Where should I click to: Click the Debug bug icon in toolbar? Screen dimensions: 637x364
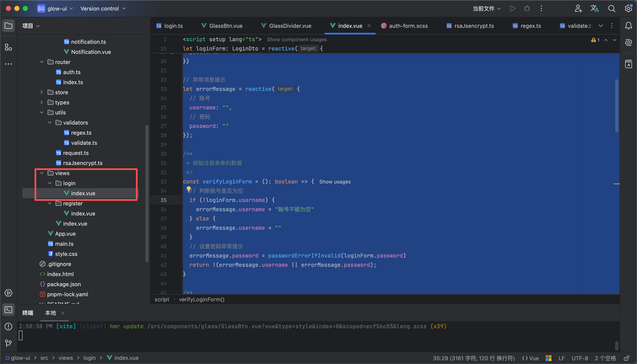tap(527, 8)
